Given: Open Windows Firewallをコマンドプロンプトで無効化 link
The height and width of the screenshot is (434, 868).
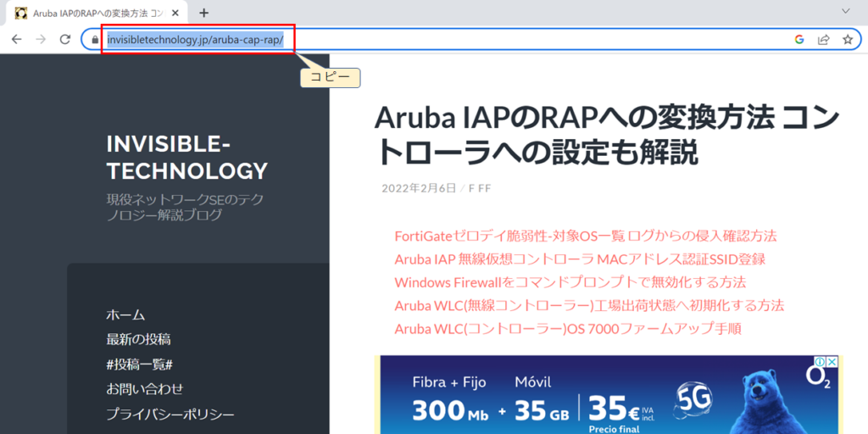Looking at the screenshot, I should point(570,283).
